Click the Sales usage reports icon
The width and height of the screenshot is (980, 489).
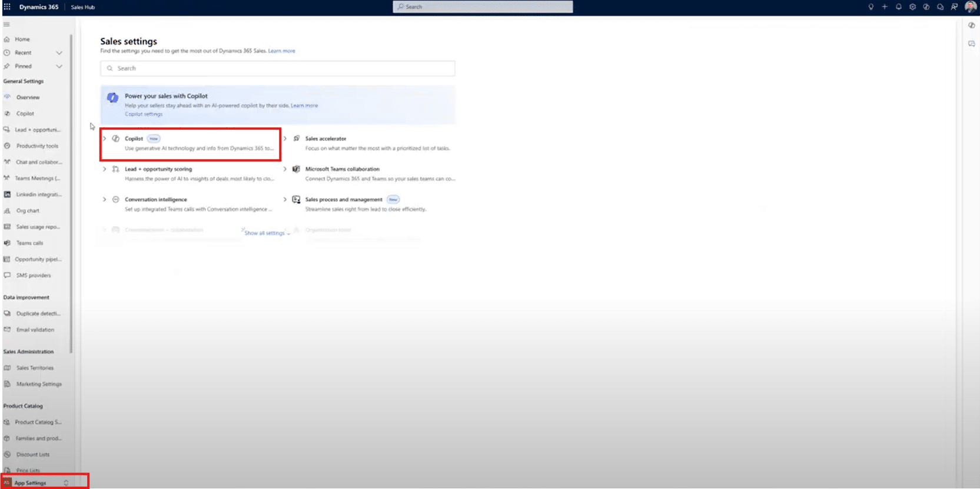(7, 227)
